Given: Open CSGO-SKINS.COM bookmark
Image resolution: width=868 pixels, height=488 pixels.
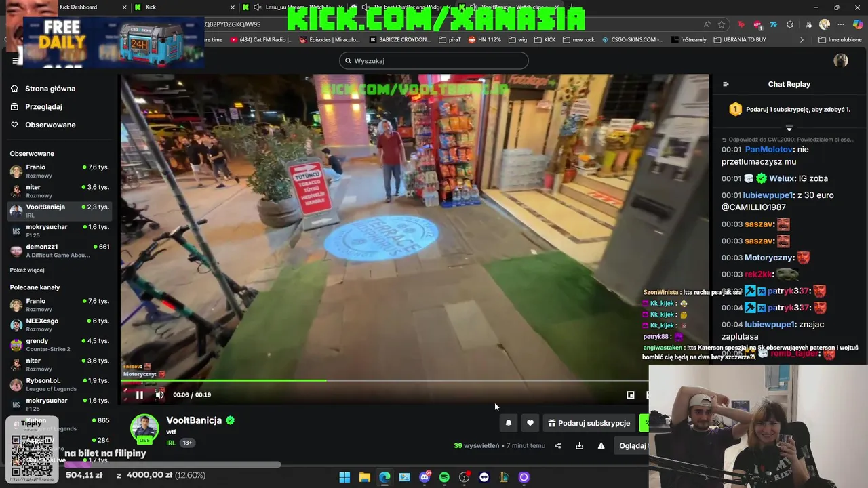Looking at the screenshot, I should (632, 40).
